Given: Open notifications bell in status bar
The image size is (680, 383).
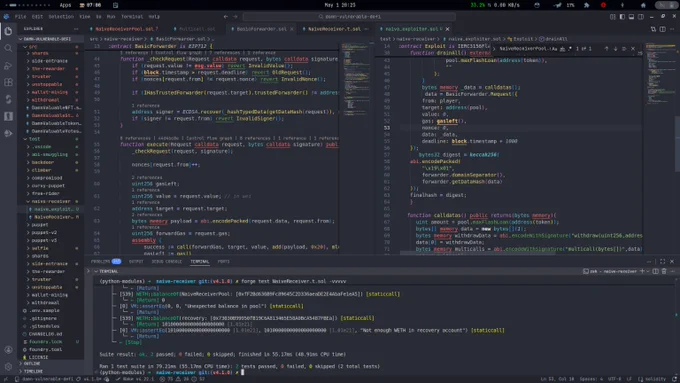Looking at the screenshot, I should point(674,379).
